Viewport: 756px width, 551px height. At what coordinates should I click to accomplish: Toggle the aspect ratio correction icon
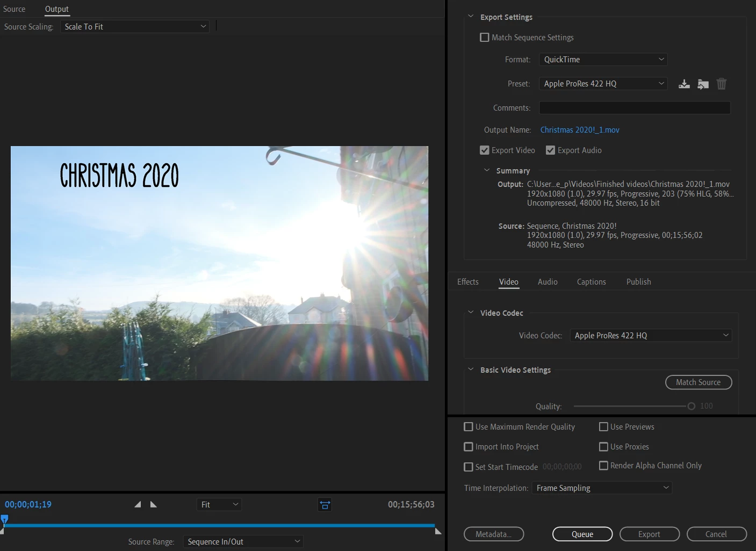pyautogui.click(x=325, y=505)
